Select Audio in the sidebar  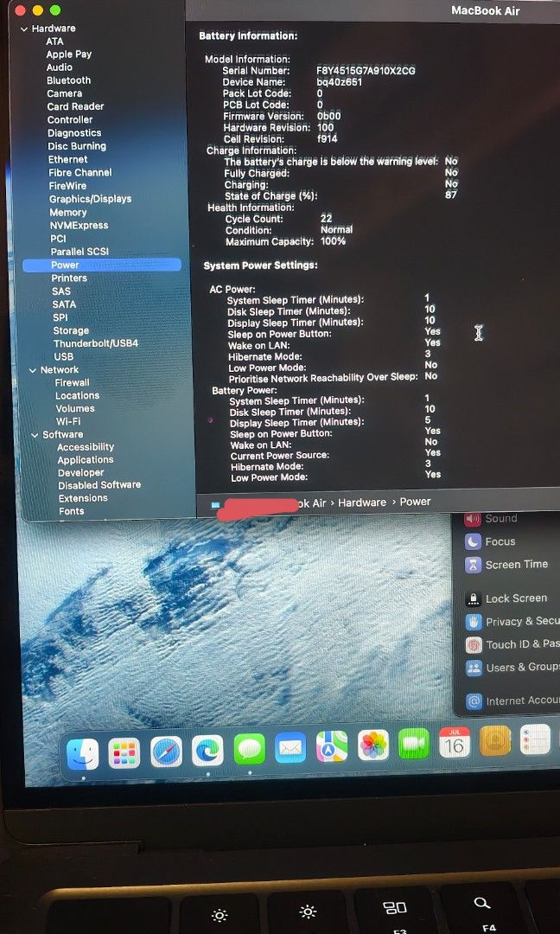pyautogui.click(x=60, y=67)
